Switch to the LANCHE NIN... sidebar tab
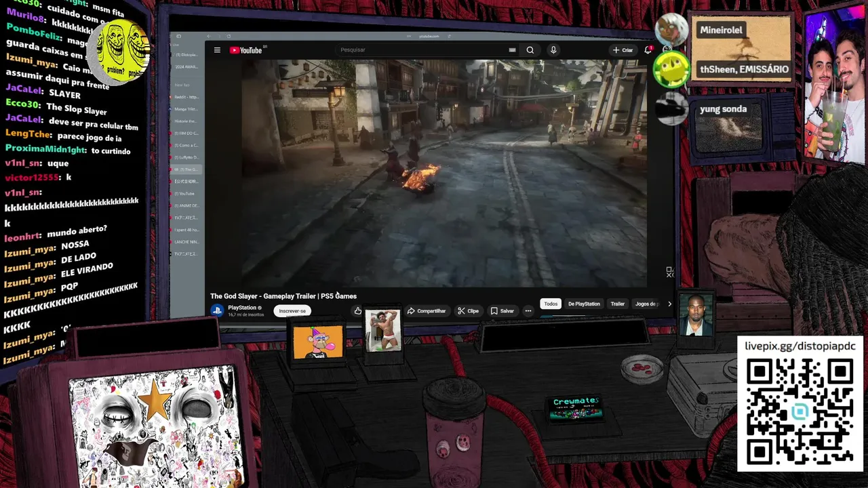The width and height of the screenshot is (868, 488). [186, 242]
